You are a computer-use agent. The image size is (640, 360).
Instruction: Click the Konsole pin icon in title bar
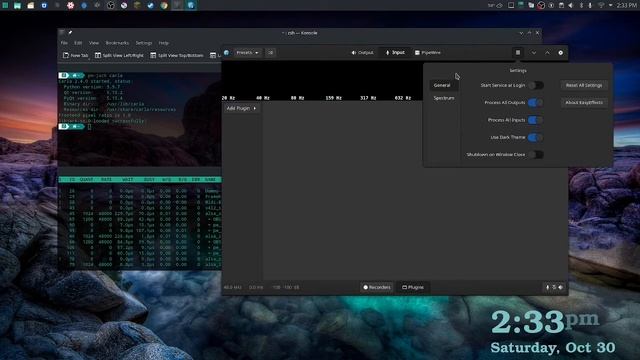70,32
